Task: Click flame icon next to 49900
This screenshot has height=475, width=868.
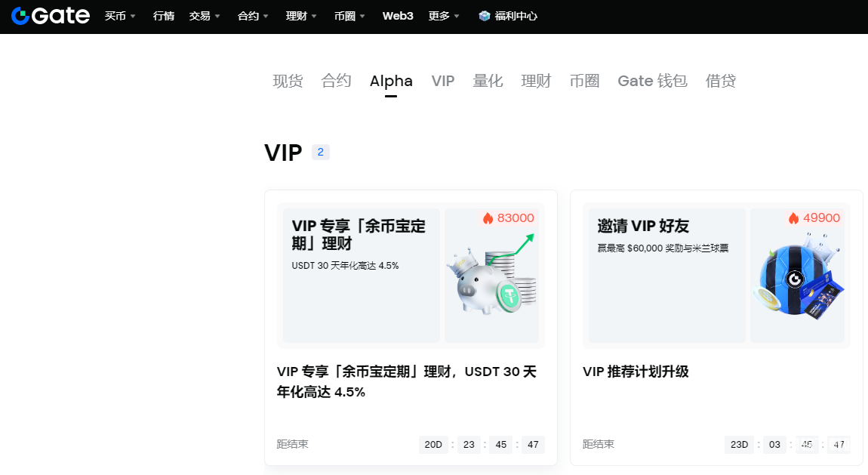Action: (793, 218)
